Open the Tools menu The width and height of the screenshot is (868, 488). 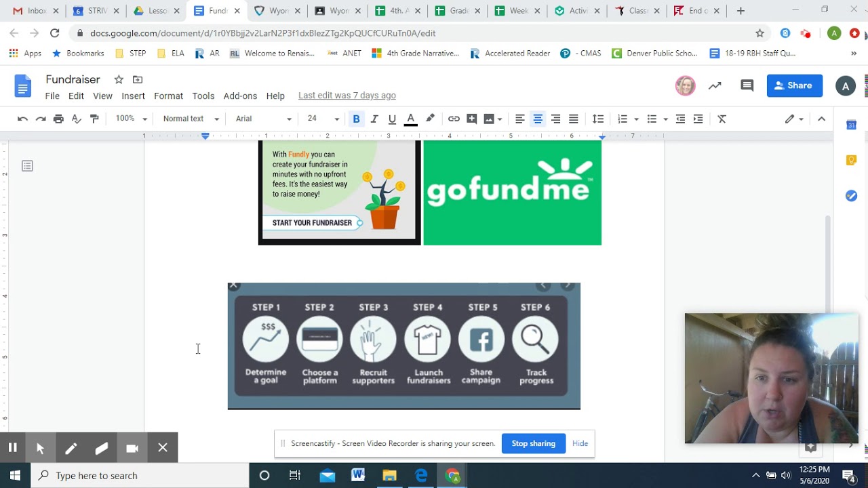click(203, 96)
